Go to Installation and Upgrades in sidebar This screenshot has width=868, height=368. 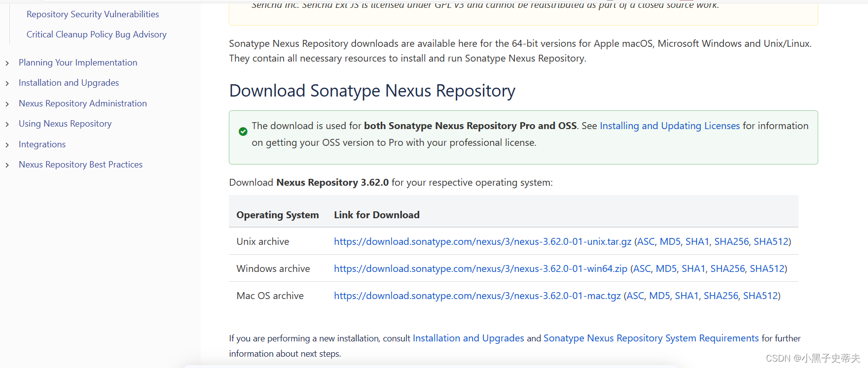pyautogui.click(x=69, y=83)
